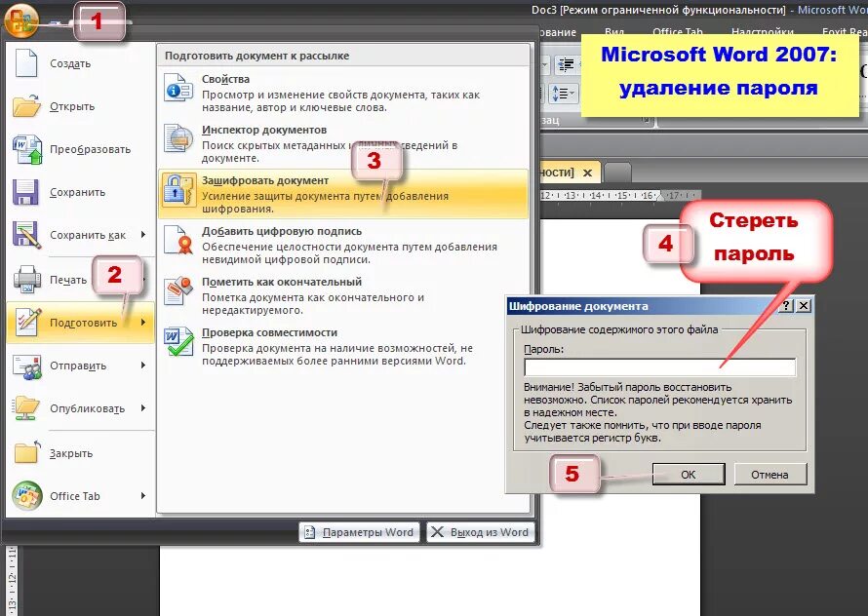Click the Преобразовать document icon
This screenshot has height=616, width=868.
click(27, 149)
